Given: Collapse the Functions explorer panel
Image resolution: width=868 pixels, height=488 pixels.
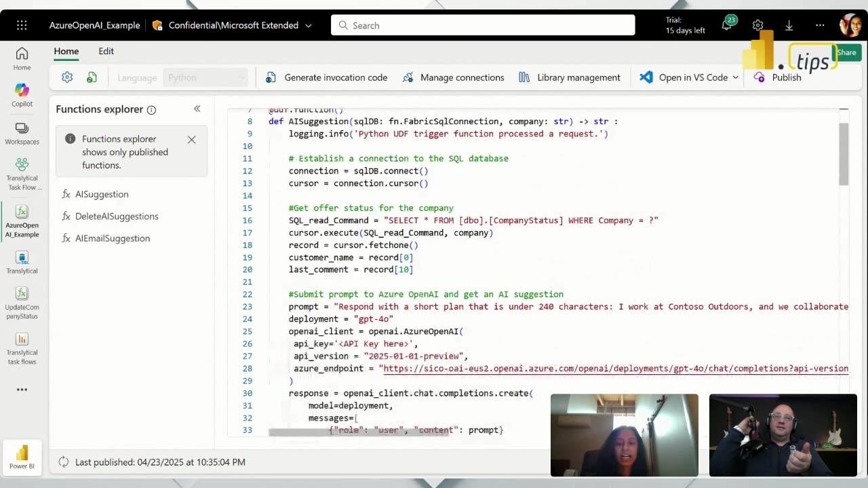Looking at the screenshot, I should (x=197, y=108).
